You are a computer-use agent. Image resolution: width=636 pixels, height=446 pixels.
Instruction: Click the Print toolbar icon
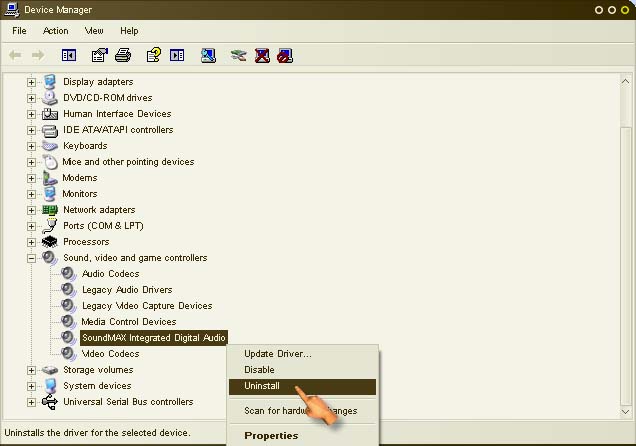[123, 55]
